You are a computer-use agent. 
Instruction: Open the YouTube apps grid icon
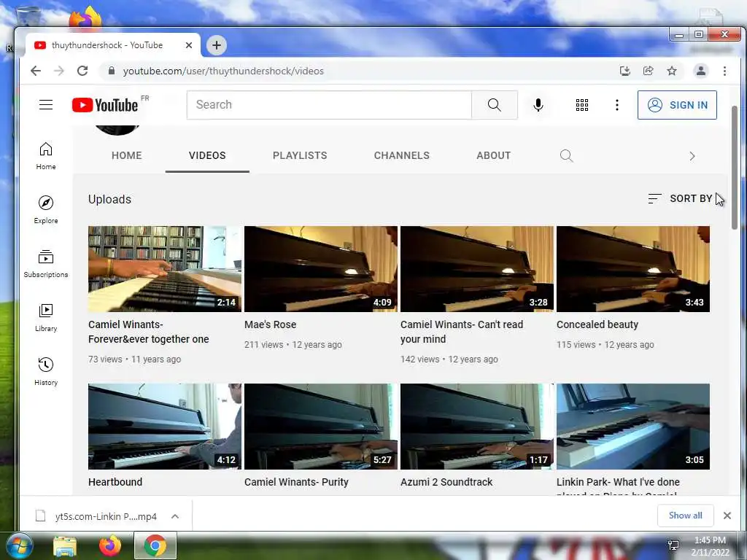tap(581, 105)
